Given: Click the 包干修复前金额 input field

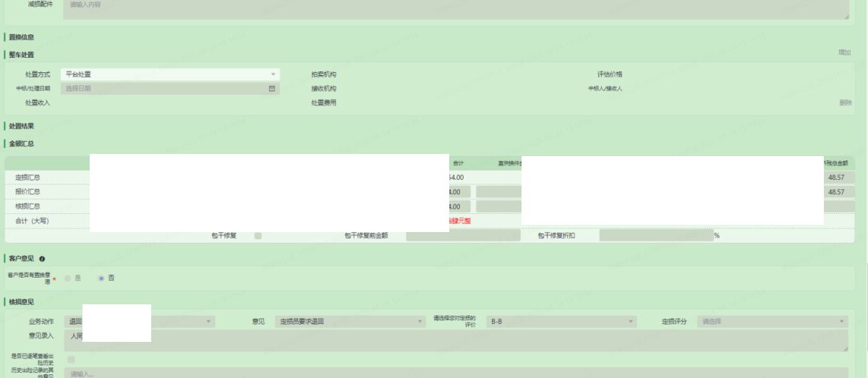Looking at the screenshot, I should pyautogui.click(x=463, y=236).
